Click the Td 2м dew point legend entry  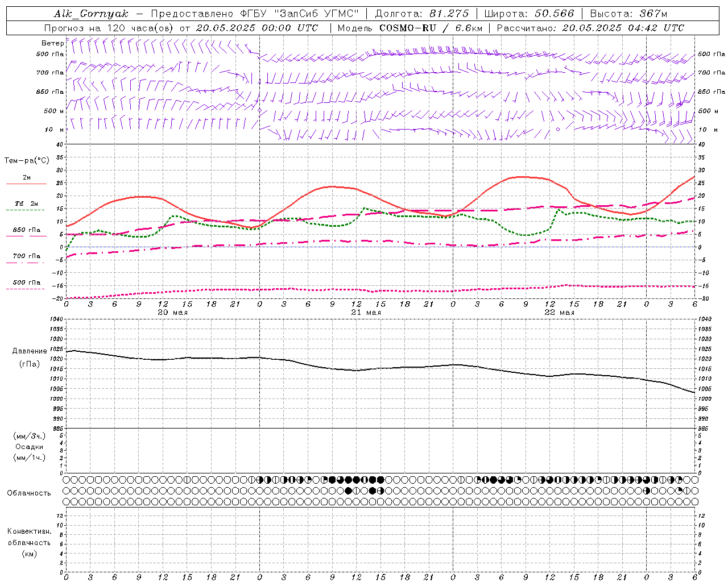coord(26,203)
